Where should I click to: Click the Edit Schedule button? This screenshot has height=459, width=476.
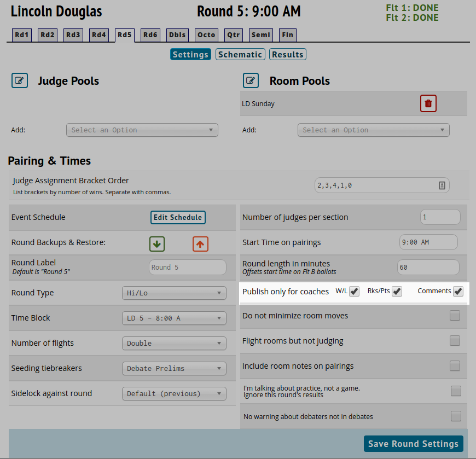coord(178,217)
